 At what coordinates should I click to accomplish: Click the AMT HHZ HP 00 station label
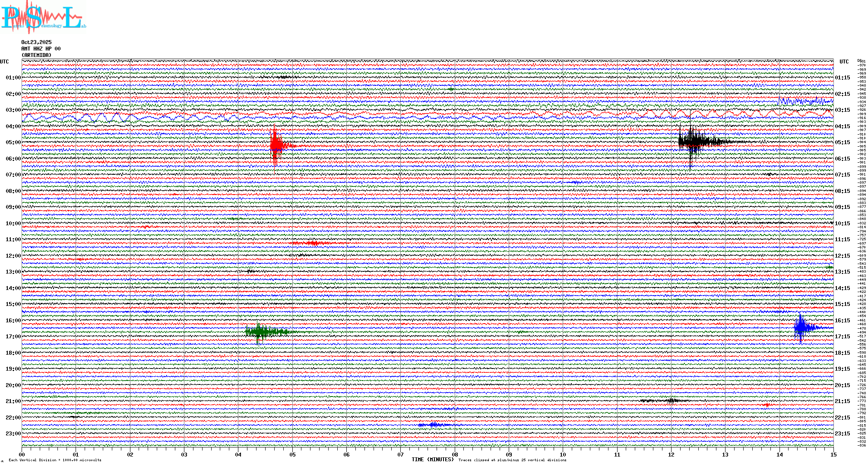41,49
